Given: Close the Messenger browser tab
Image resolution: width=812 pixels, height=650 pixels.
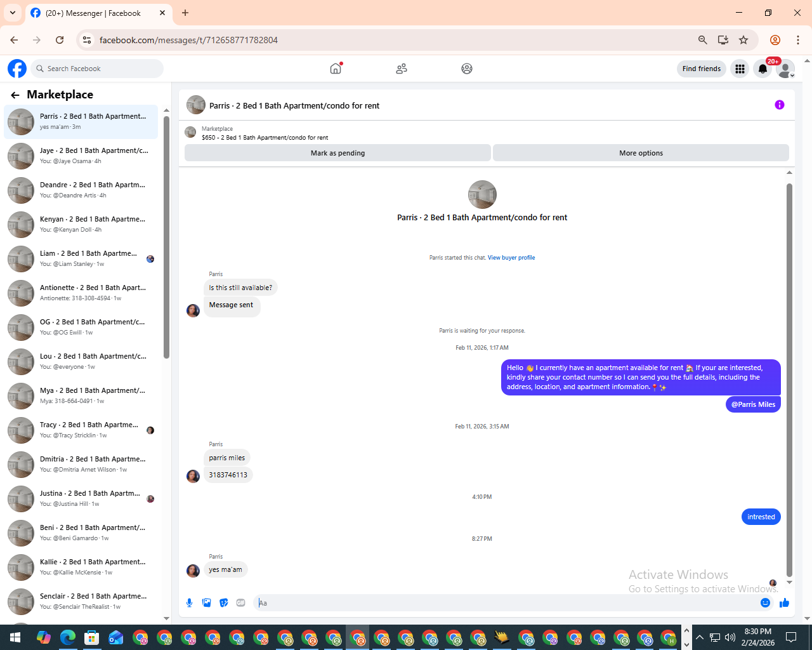Looking at the screenshot, I should pos(162,13).
